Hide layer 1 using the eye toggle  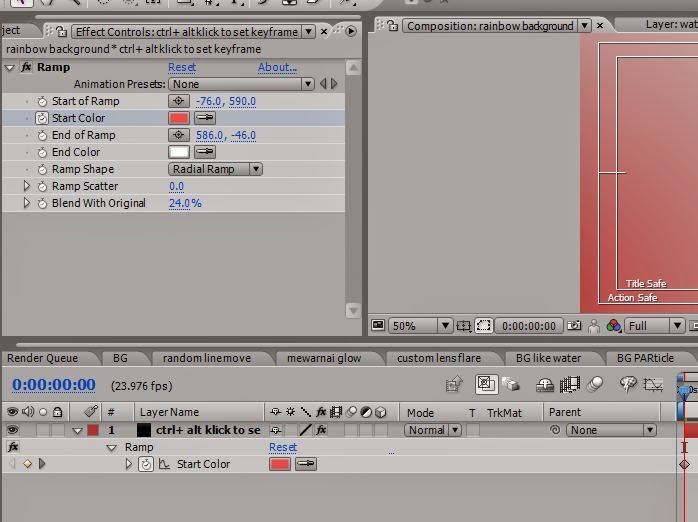[x=13, y=430]
